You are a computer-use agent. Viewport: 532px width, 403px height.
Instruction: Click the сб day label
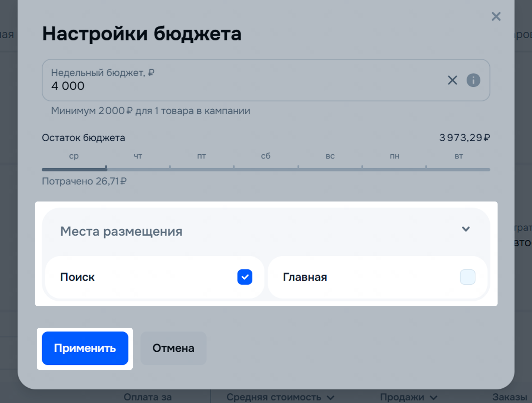(x=265, y=156)
